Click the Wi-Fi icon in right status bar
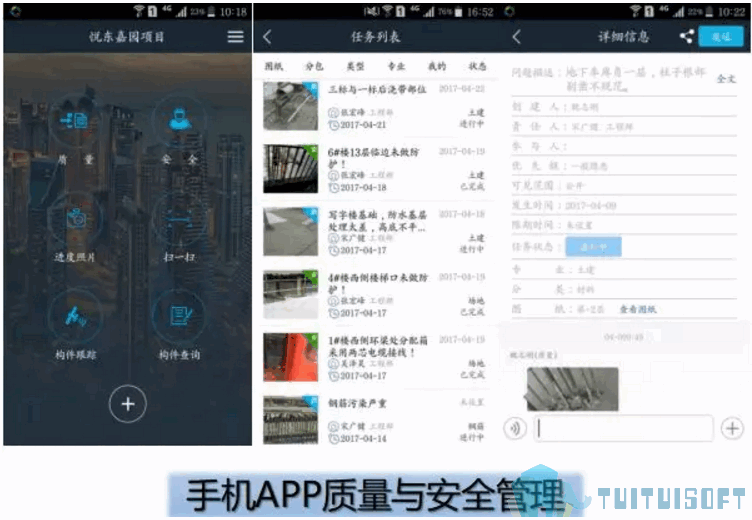 635,12
